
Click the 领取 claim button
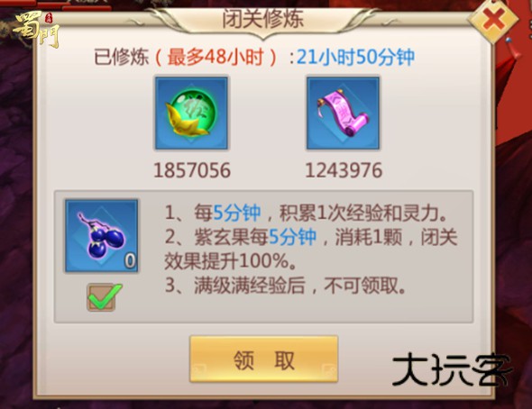pos(263,359)
